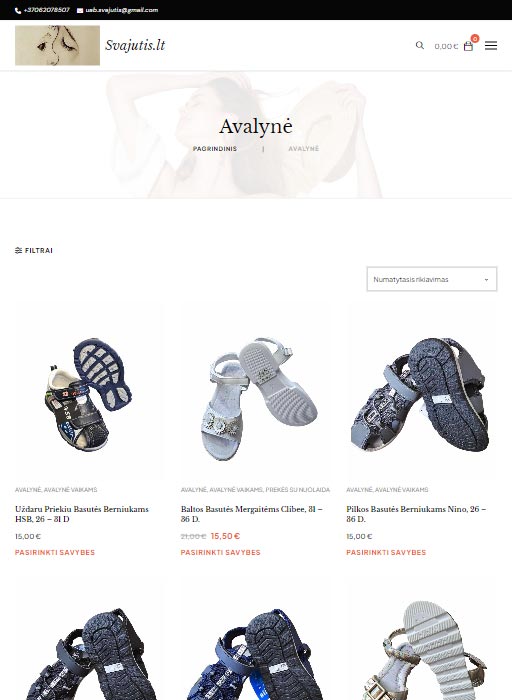Open Baltos Basutės Mergaitėms Clibee product title
Screen dimensions: 512x700
tap(252, 514)
